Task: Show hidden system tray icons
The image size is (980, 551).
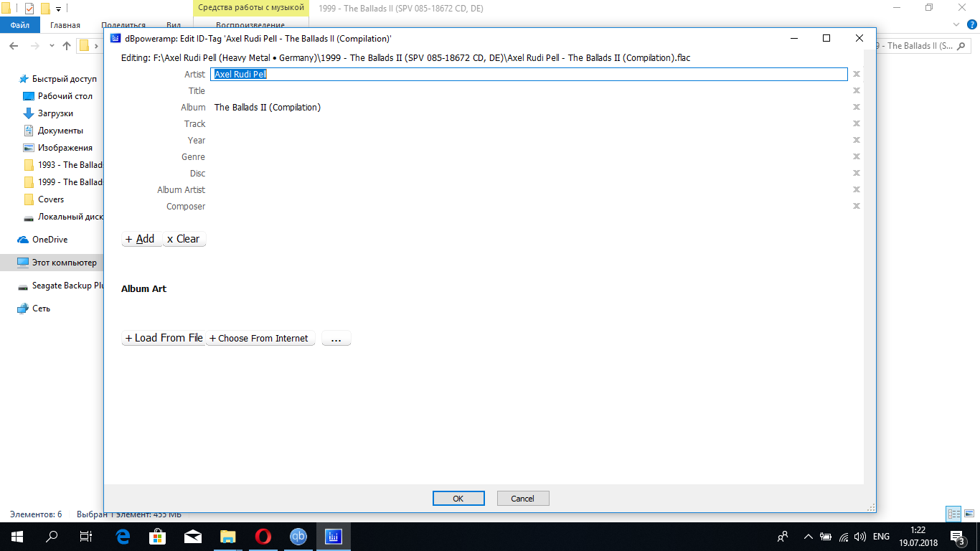Action: coord(809,537)
